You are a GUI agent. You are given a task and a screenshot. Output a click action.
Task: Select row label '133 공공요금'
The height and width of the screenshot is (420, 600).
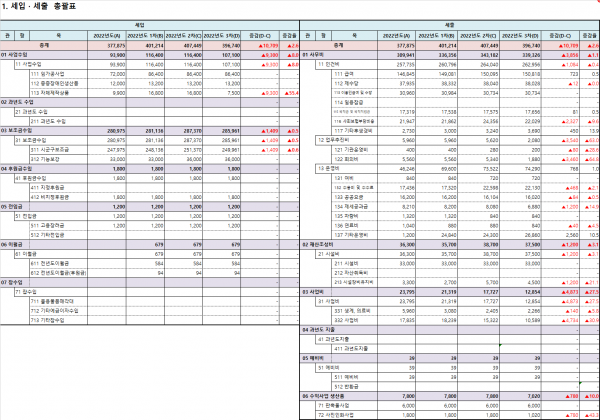click(x=349, y=197)
